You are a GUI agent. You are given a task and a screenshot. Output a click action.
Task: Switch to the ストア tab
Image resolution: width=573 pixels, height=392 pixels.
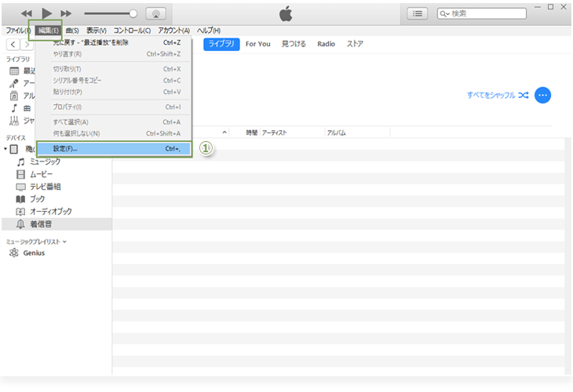[355, 44]
